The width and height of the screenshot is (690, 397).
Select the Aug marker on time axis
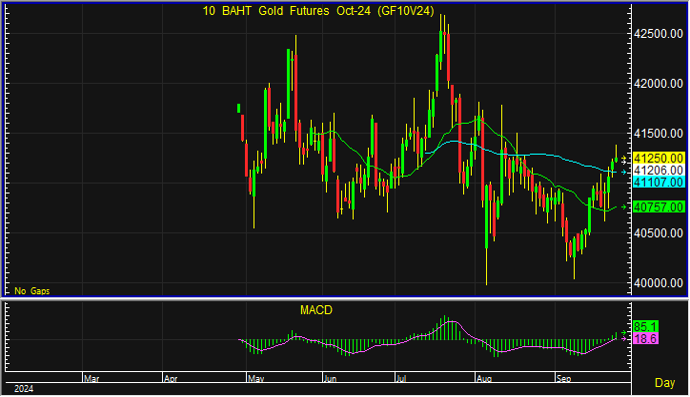click(484, 379)
